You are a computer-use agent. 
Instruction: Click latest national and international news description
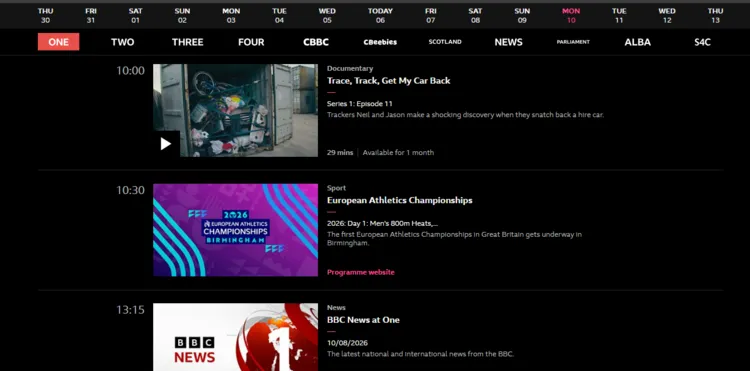(x=420, y=354)
